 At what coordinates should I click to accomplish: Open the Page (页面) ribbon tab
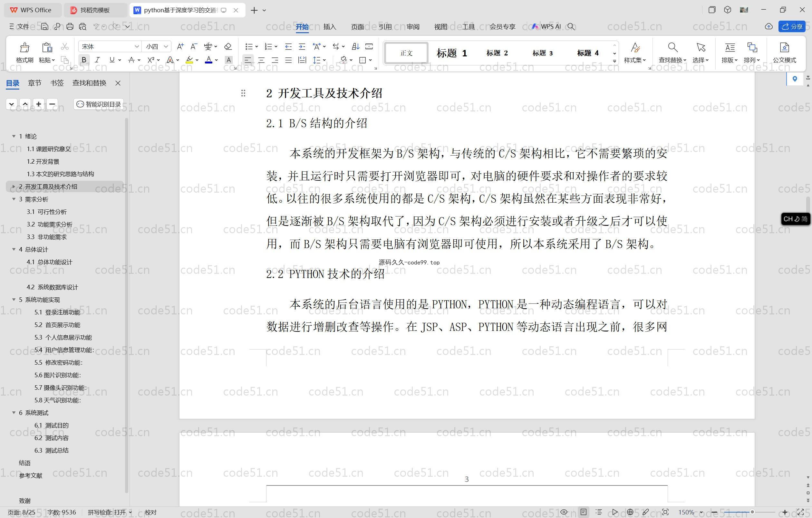point(357,27)
